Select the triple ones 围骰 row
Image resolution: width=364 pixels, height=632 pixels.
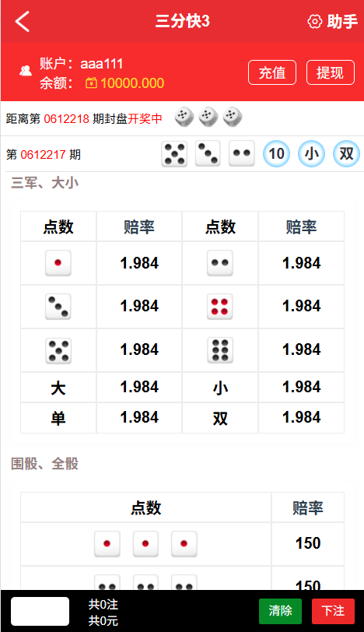pyautogui.click(x=183, y=544)
